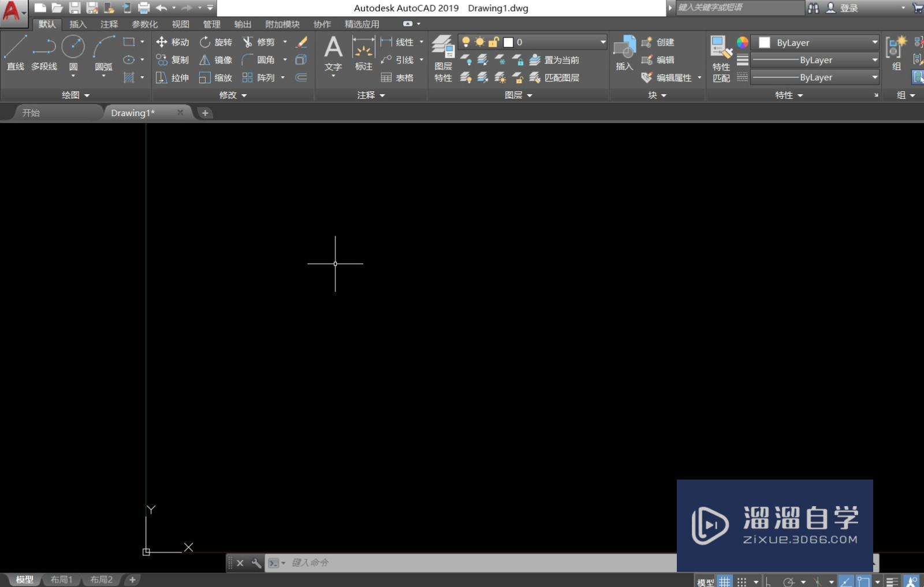924x587 pixels.
Task: Switch to the 视图 ribbon tab
Action: point(180,24)
